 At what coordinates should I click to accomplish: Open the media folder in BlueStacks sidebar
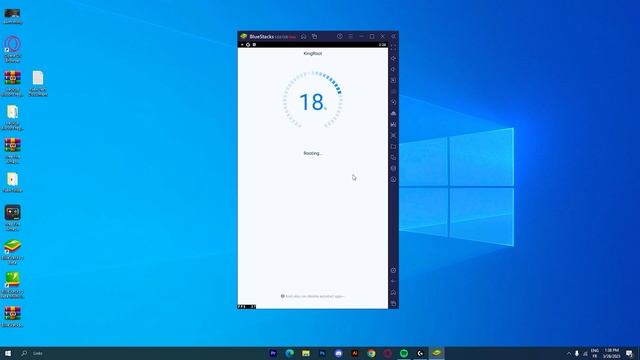[393, 146]
